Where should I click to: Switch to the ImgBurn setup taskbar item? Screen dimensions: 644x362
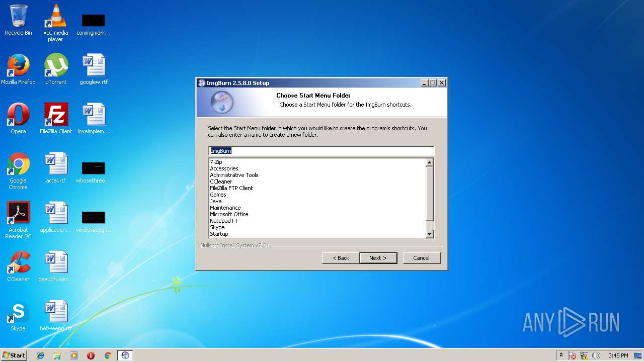tap(125, 355)
